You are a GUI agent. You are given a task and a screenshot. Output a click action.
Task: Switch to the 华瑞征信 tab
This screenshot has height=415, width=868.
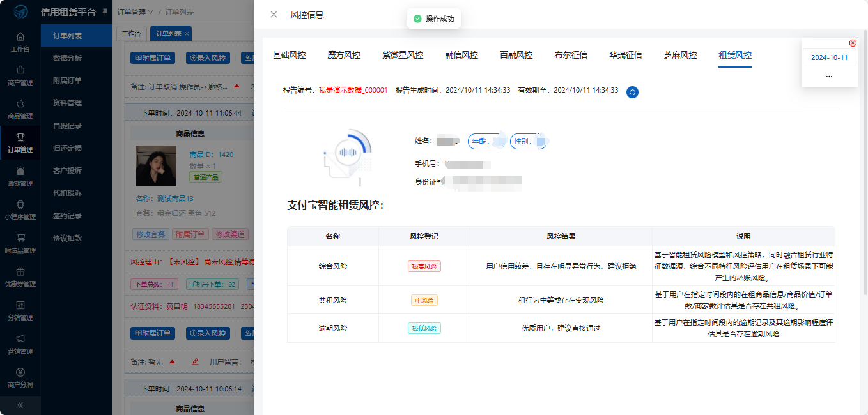coord(626,56)
